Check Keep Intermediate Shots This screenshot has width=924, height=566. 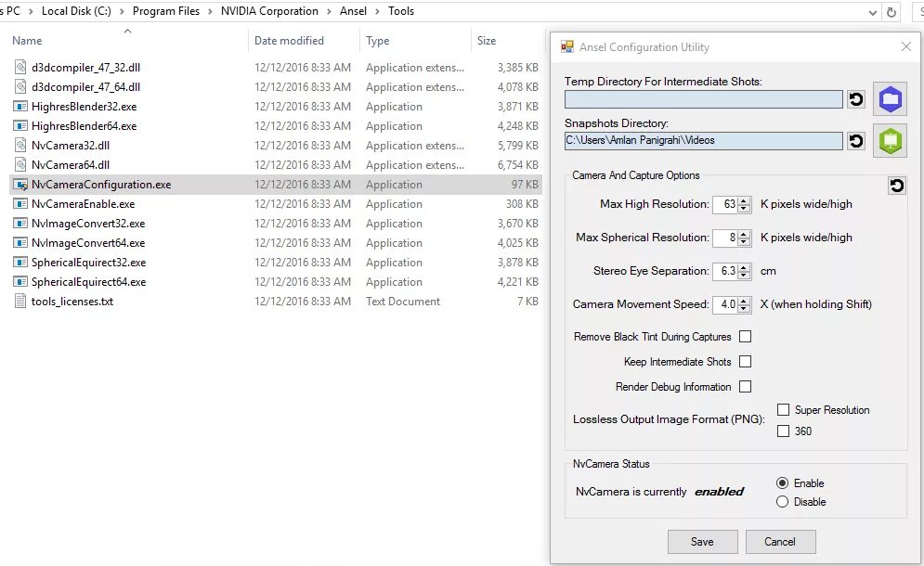(746, 362)
